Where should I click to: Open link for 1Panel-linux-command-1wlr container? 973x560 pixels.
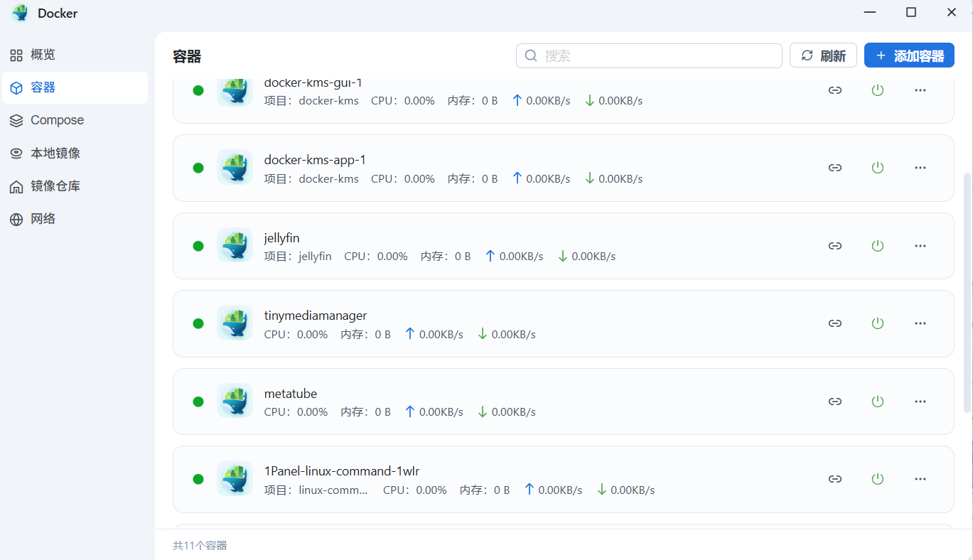tap(835, 479)
